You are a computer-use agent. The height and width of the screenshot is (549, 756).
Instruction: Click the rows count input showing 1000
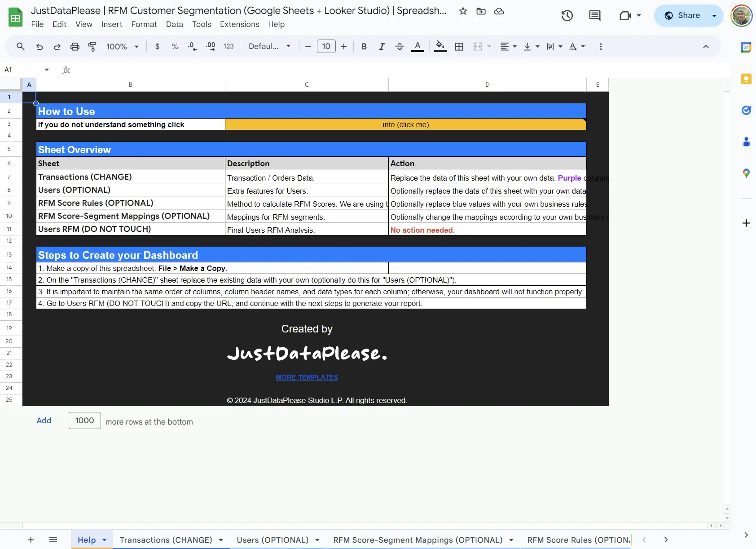[x=85, y=421]
